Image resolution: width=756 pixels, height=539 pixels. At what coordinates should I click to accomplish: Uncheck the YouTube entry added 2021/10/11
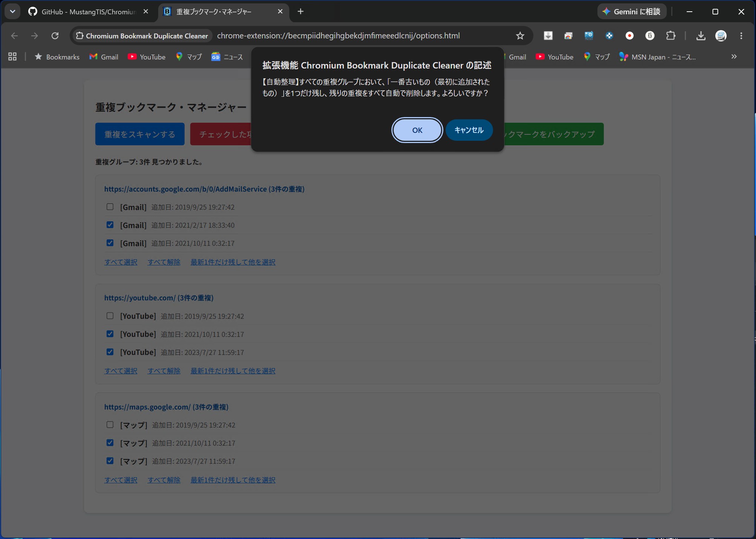click(x=110, y=334)
